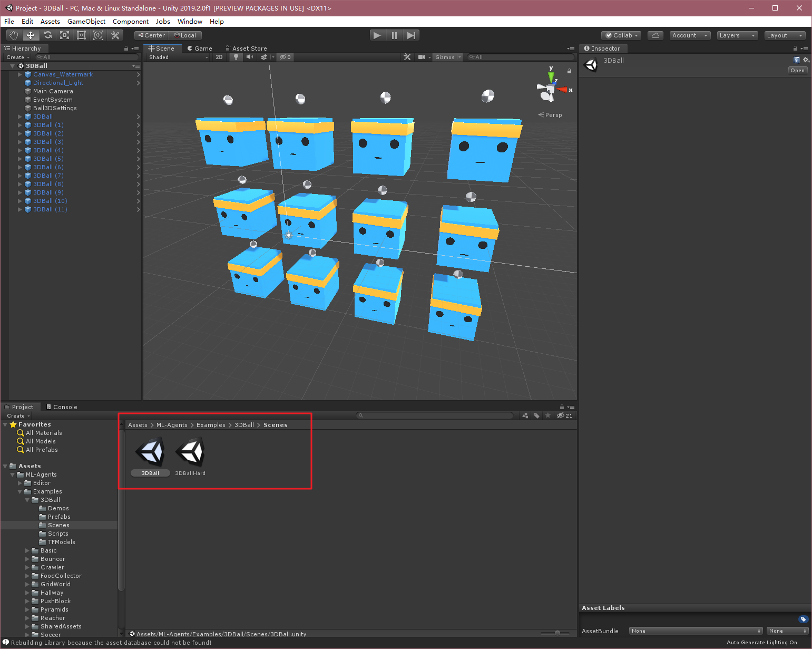Toggle scene audio speaker icon

[x=250, y=57]
